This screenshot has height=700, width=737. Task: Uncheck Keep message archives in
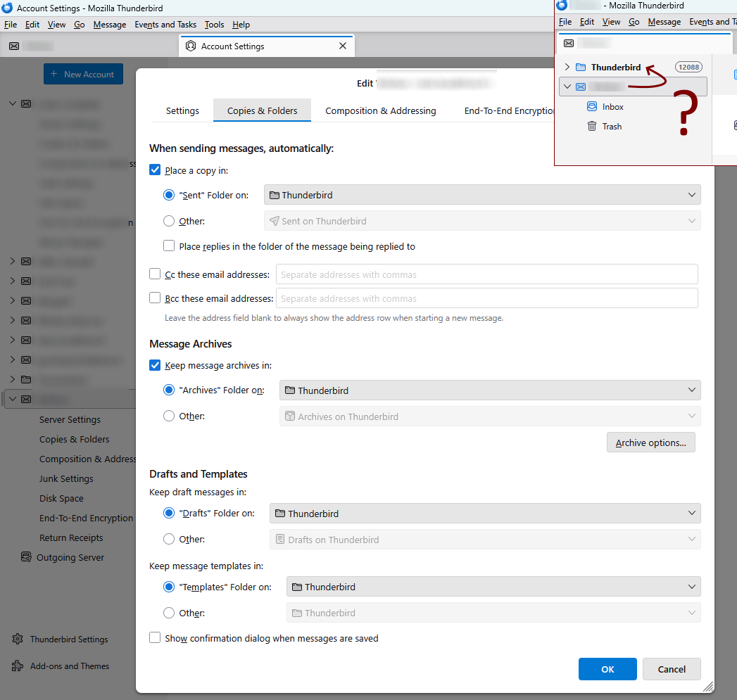coord(155,365)
